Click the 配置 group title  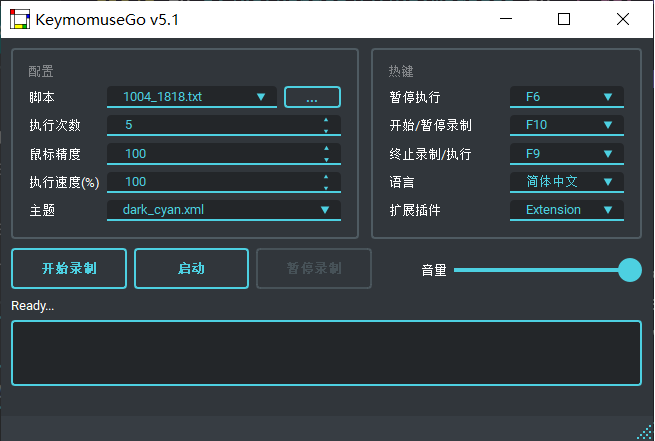[41, 71]
